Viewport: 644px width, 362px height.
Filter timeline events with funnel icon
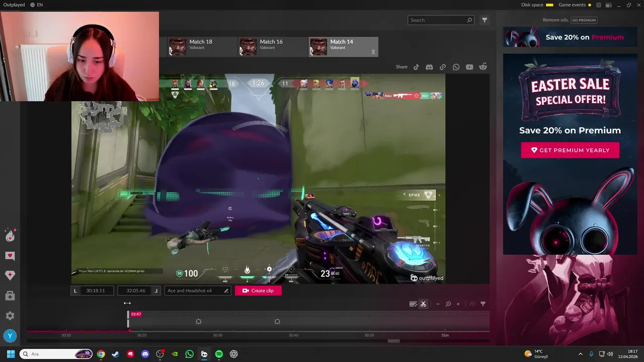(x=483, y=304)
